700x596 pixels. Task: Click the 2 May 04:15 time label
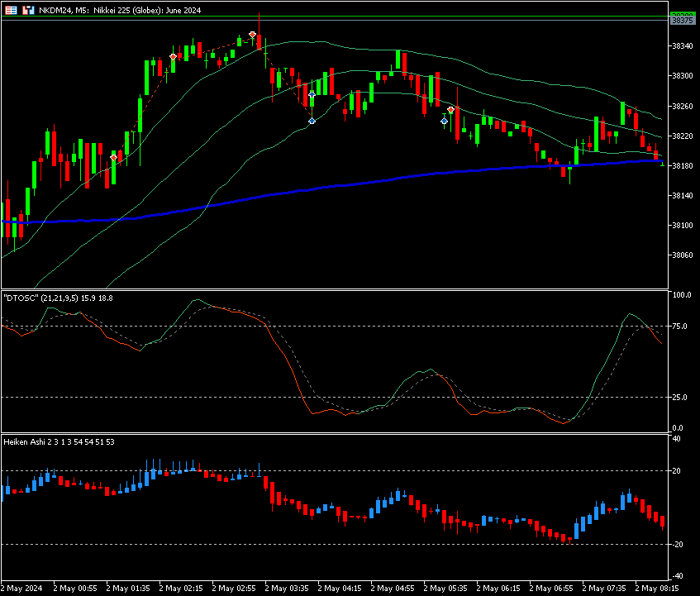(x=340, y=588)
